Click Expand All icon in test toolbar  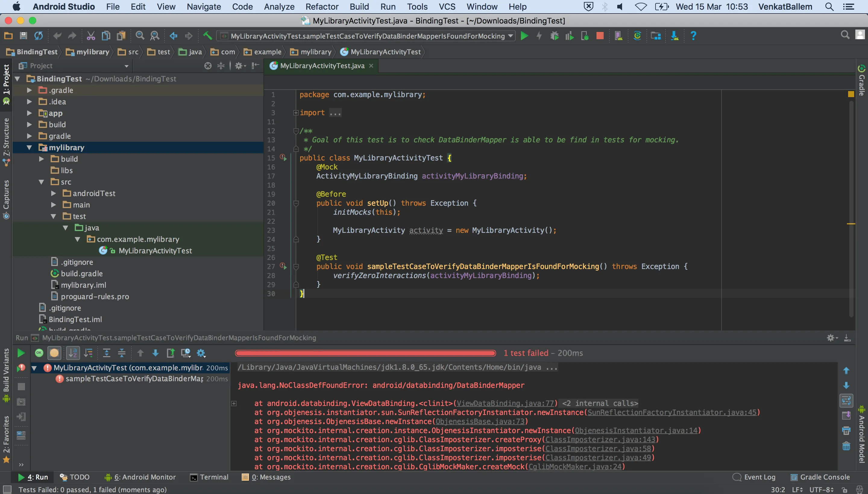[106, 353]
